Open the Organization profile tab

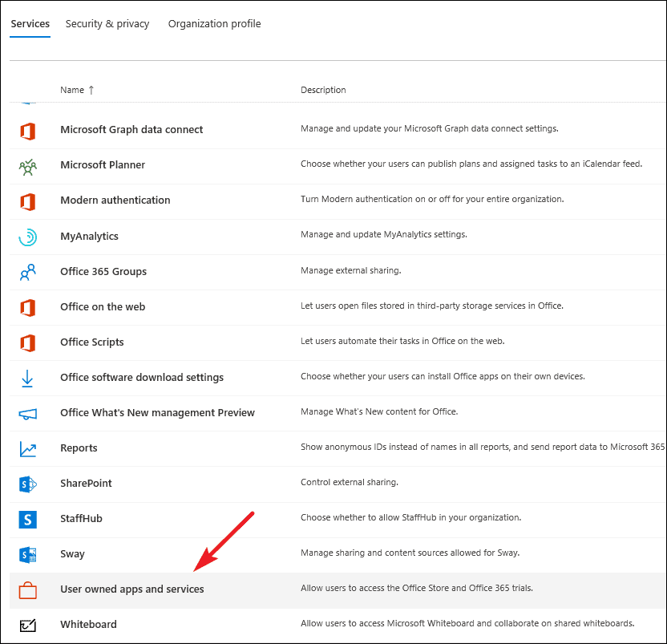214,24
